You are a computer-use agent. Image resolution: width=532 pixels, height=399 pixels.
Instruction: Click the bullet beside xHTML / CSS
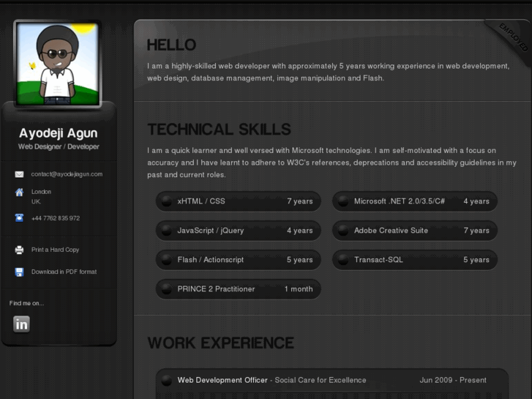coord(167,201)
